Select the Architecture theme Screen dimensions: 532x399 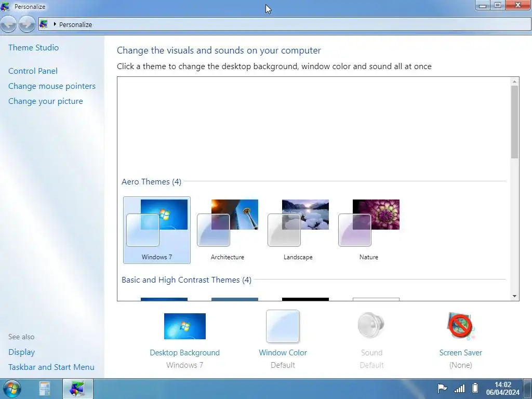click(x=228, y=230)
